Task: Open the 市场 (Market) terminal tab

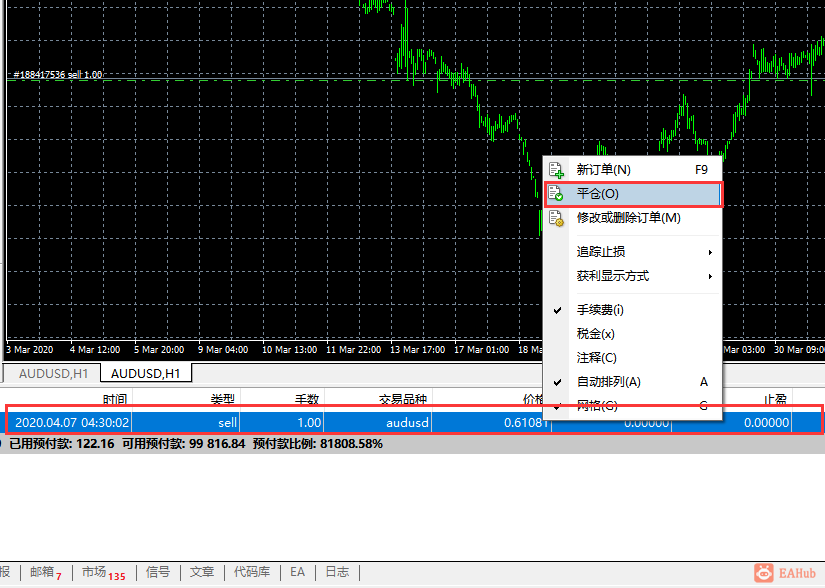Action: coord(102,572)
